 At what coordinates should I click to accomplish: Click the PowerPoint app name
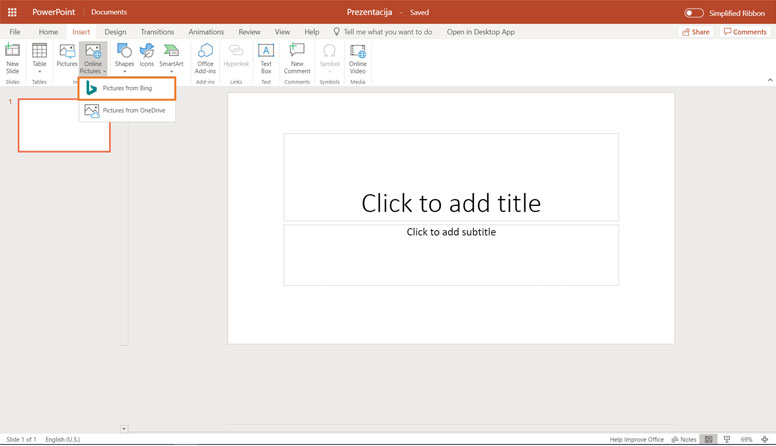click(53, 12)
